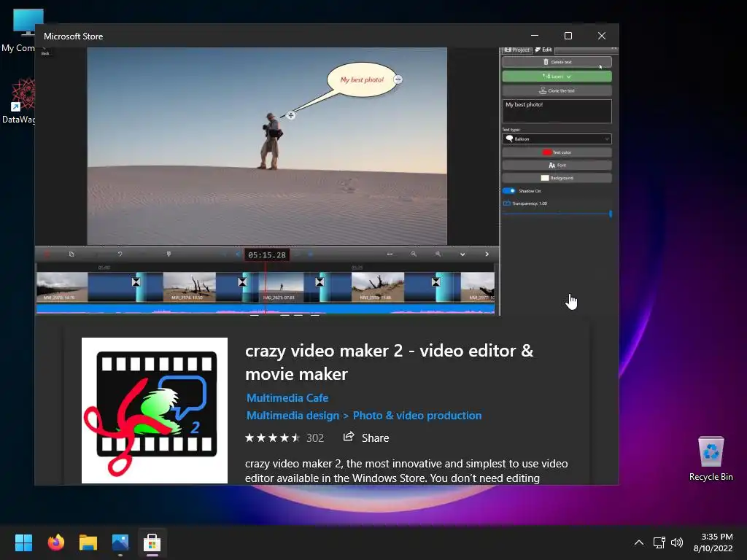Step to previous frame left of timecode

[238, 254]
